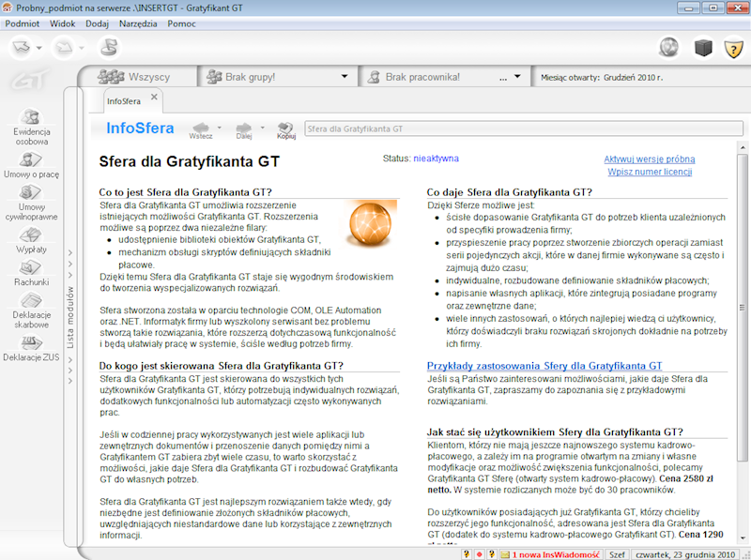
Task: Open the Podmiot menu
Action: [22, 23]
